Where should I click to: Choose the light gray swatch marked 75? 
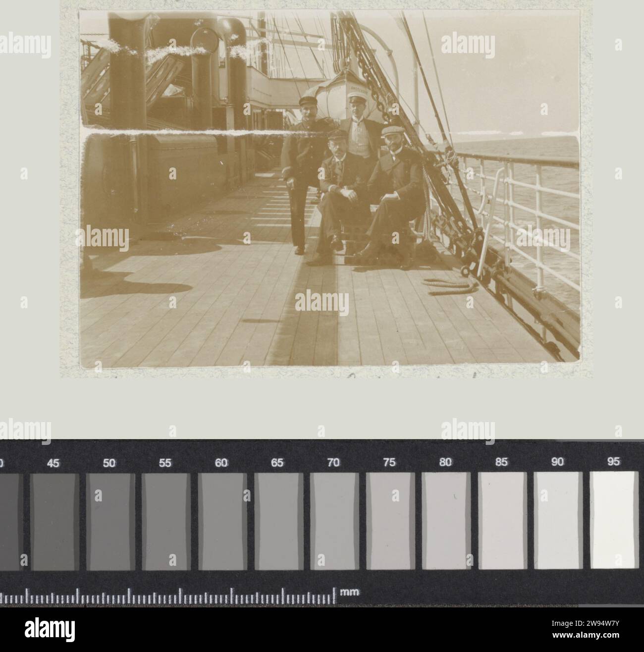pyautogui.click(x=390, y=521)
